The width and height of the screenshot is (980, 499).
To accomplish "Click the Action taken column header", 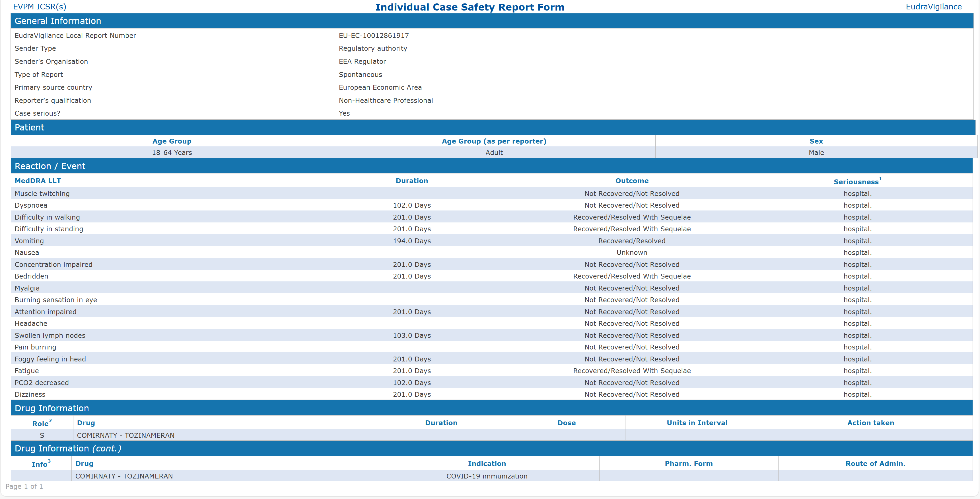I will (x=870, y=423).
